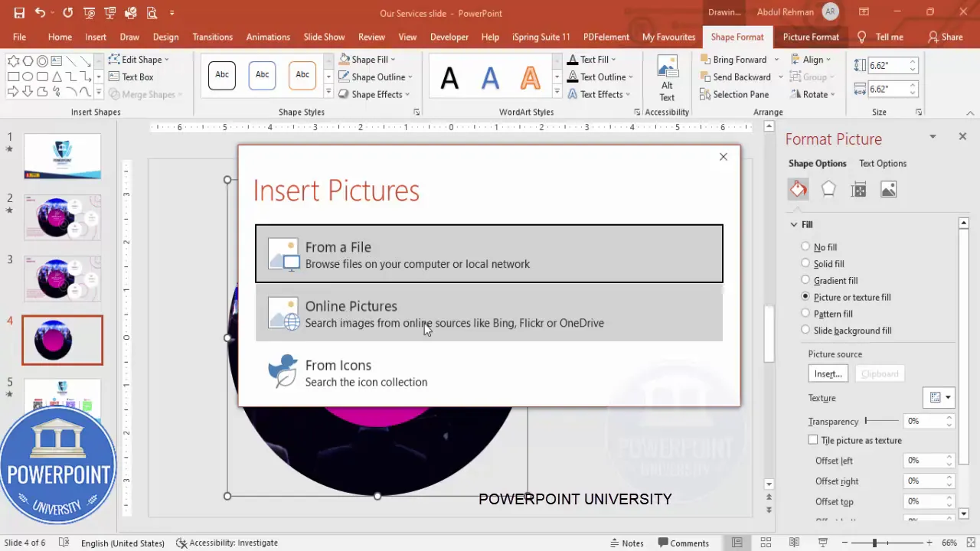Select Effects pentagon tab in Format Picture
This screenshot has height=551, width=980.
click(828, 189)
